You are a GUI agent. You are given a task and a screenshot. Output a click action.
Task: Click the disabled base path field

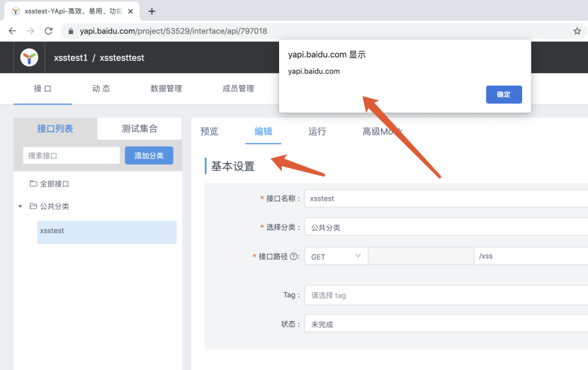pos(421,256)
